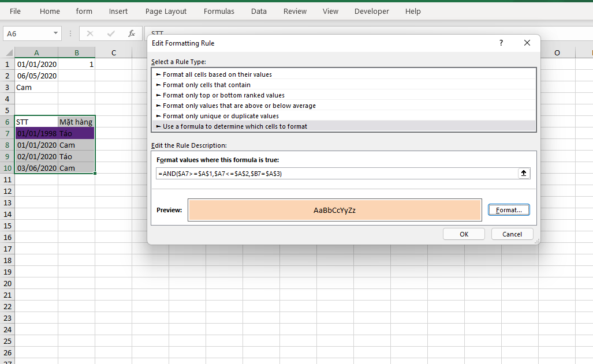
Task: Click the peach format preview box
Action: (x=334, y=210)
